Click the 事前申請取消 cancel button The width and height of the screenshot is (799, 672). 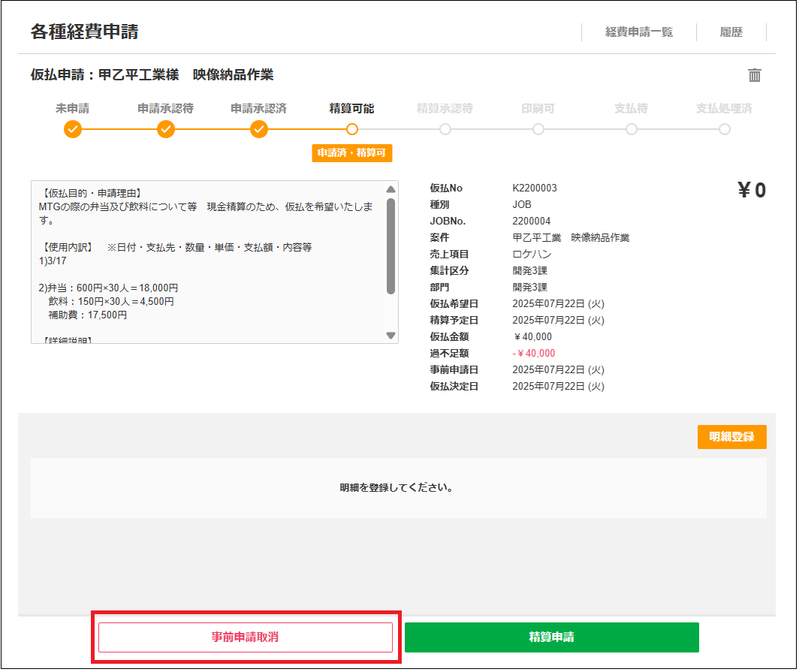click(x=246, y=637)
